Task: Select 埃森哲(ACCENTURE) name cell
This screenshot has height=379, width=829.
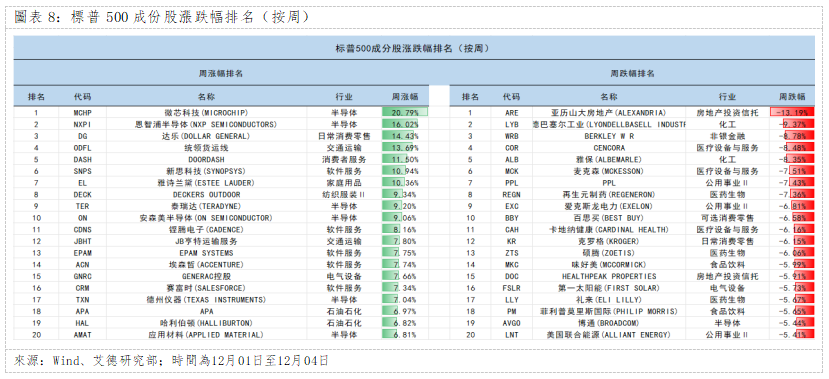Action: click(x=207, y=264)
